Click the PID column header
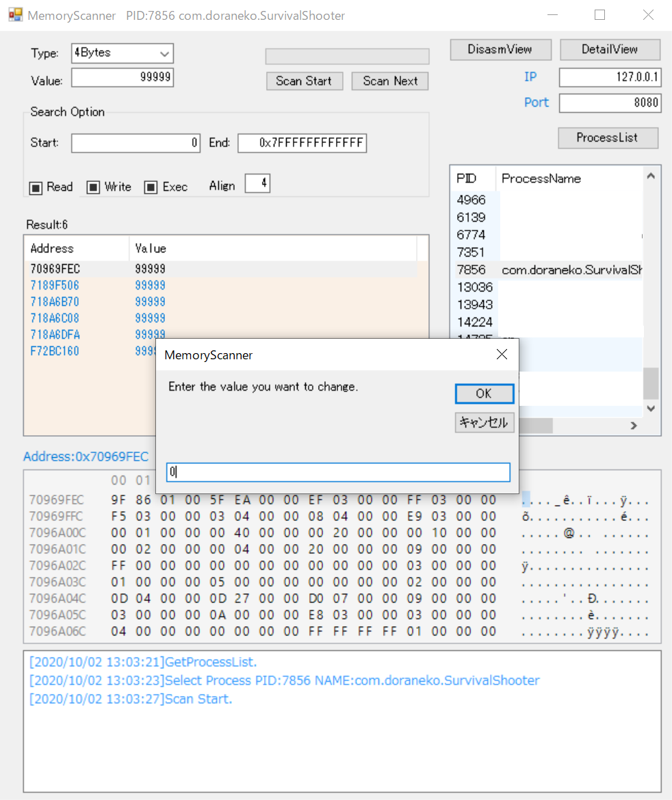 pos(473,179)
